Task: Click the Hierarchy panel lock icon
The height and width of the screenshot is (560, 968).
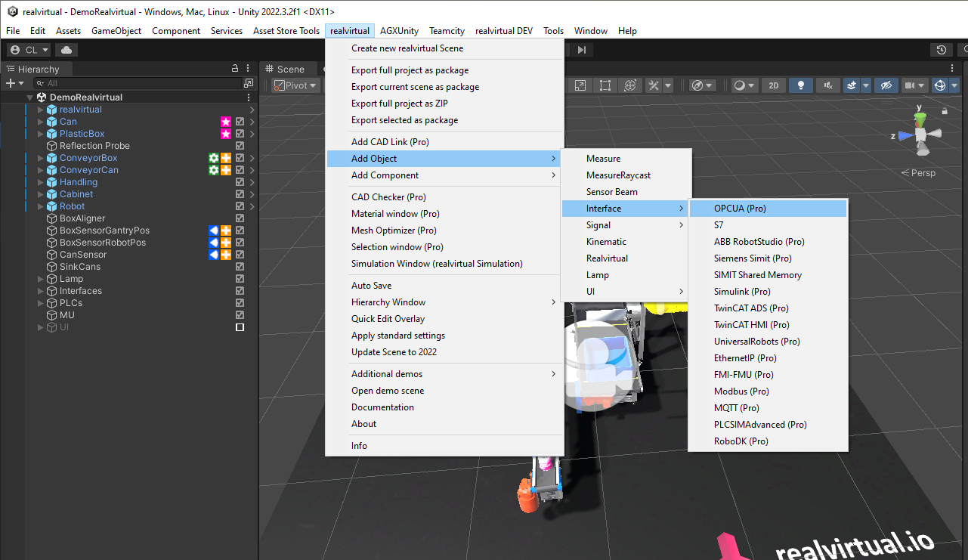Action: 235,69
